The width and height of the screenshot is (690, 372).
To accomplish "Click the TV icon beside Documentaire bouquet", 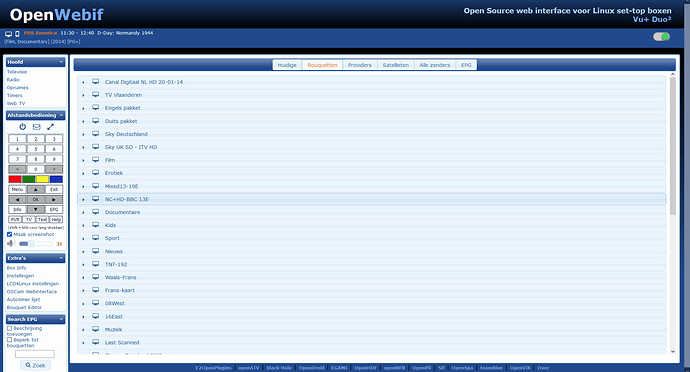I will [x=95, y=212].
